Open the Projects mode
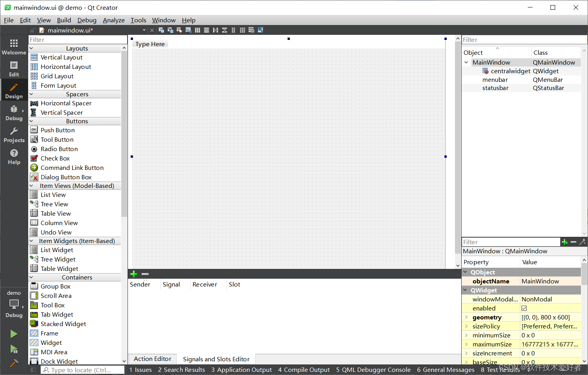The width and height of the screenshot is (588, 375). (14, 134)
